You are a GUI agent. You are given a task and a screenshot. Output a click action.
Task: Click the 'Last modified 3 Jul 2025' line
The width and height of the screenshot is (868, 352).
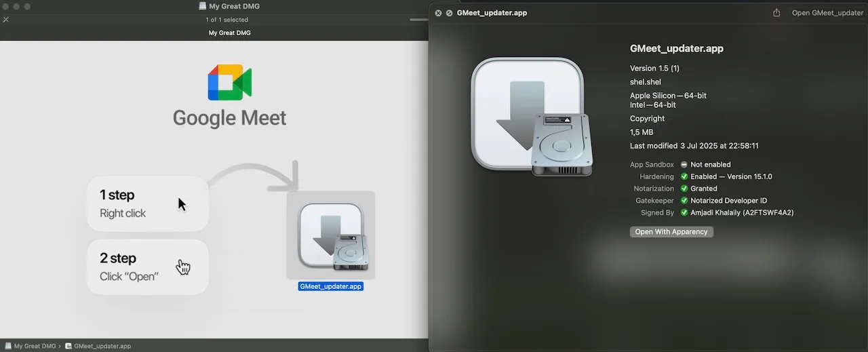tap(694, 146)
